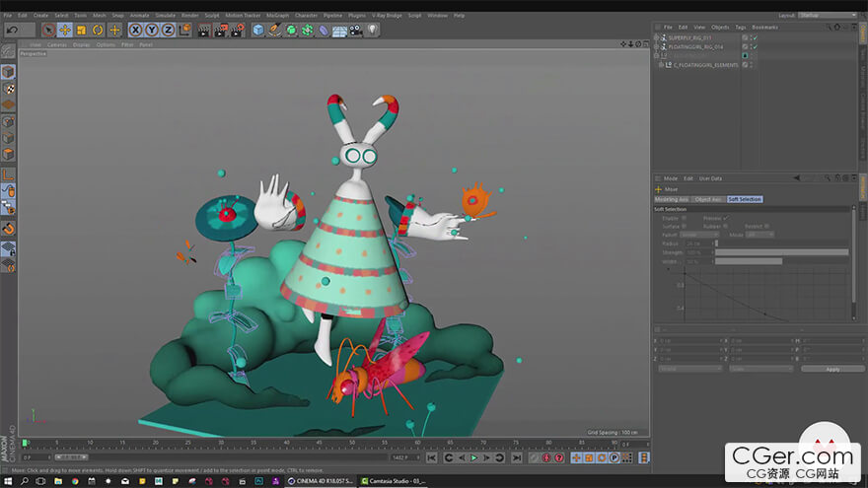Select the Move tool in top toolbar
868x488 pixels.
point(64,30)
